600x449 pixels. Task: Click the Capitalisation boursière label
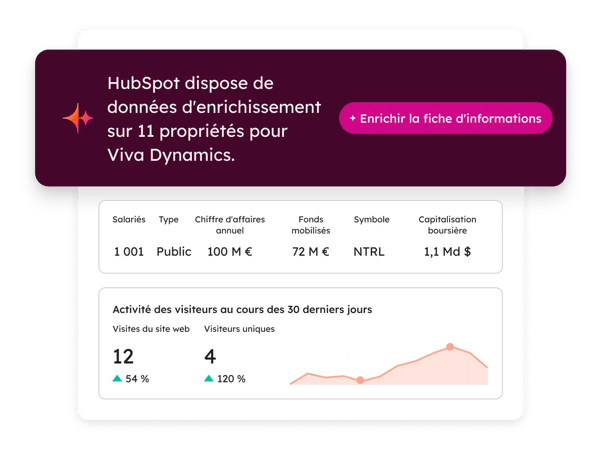tap(447, 225)
